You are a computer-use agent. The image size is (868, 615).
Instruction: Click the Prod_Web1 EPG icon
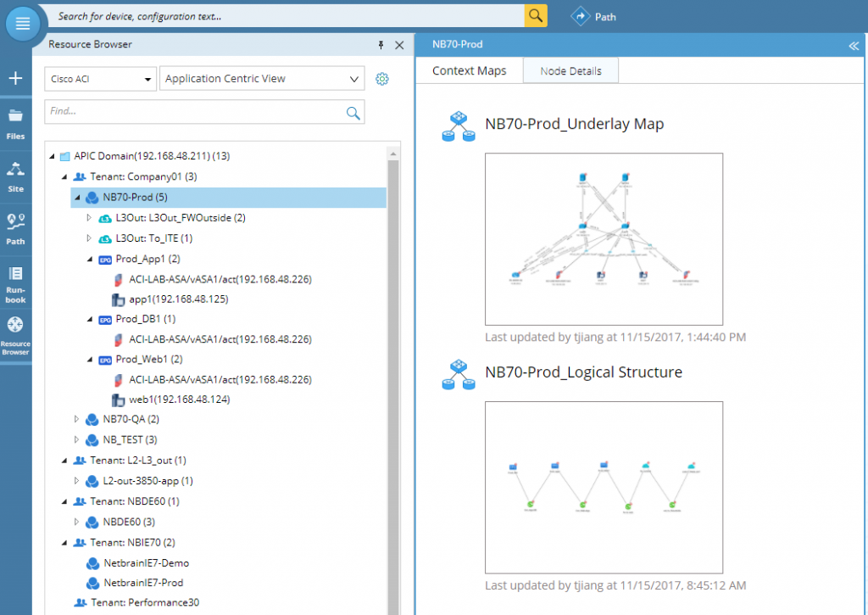tap(104, 361)
